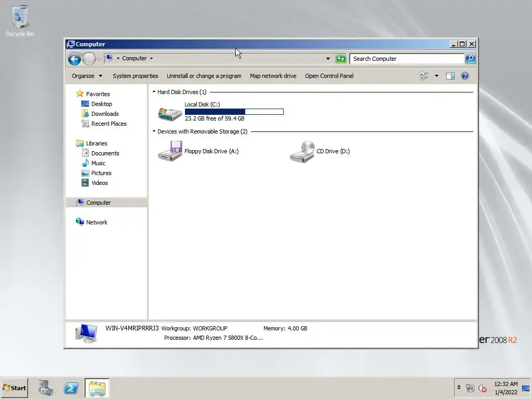Click the muted volume tray icon
The height and width of the screenshot is (399, 532).
(x=483, y=388)
